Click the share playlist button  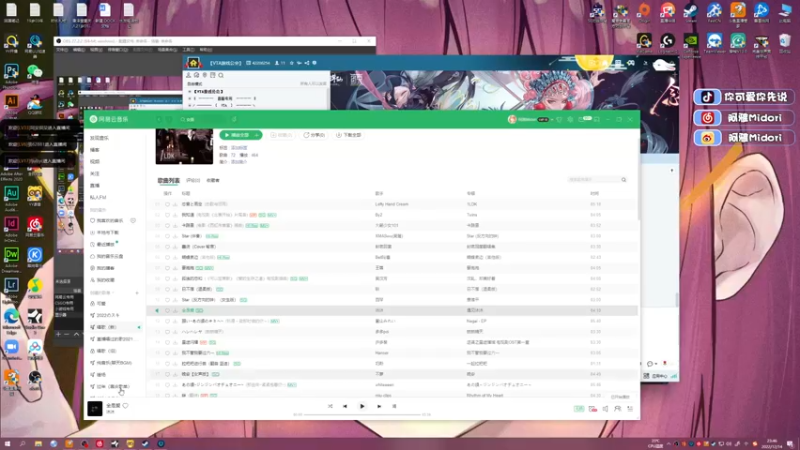tap(314, 135)
